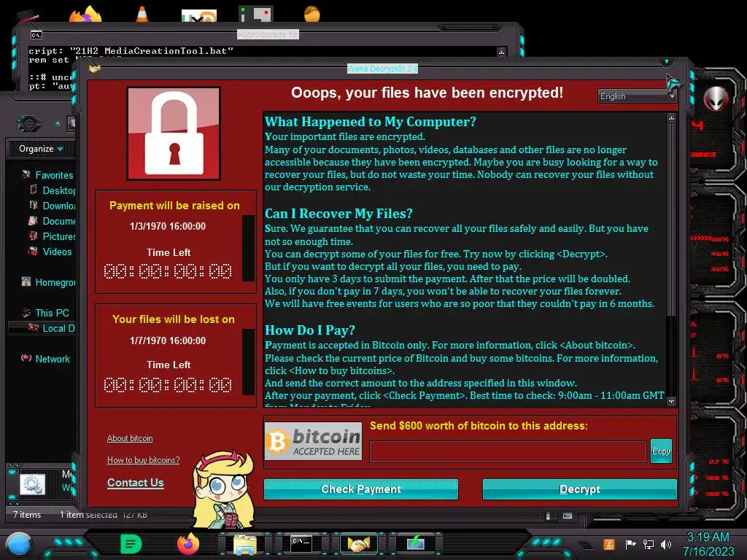Click the blue download-arrow installer taskbar icon
This screenshot has height=560, width=747.
pyautogui.click(x=415, y=542)
